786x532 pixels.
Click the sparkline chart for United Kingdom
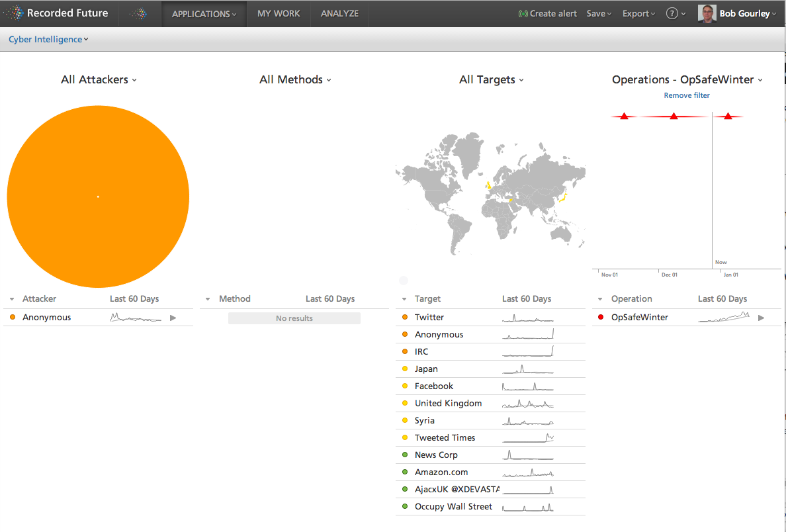(528, 404)
